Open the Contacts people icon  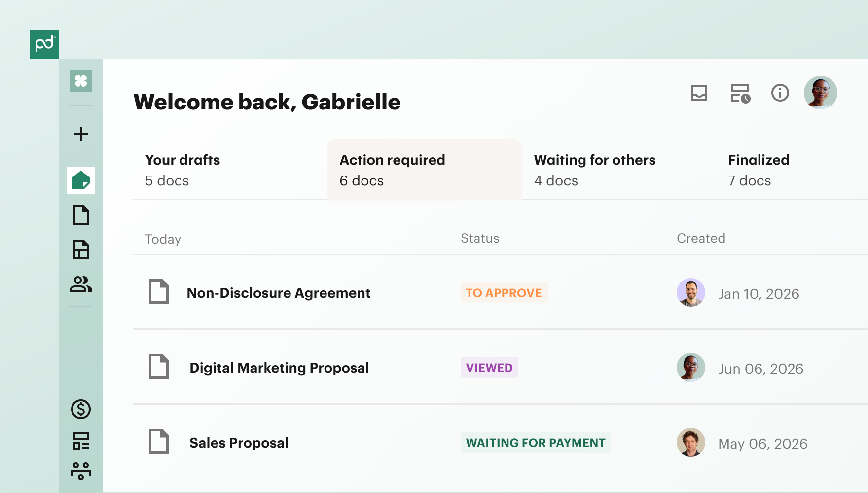point(81,284)
